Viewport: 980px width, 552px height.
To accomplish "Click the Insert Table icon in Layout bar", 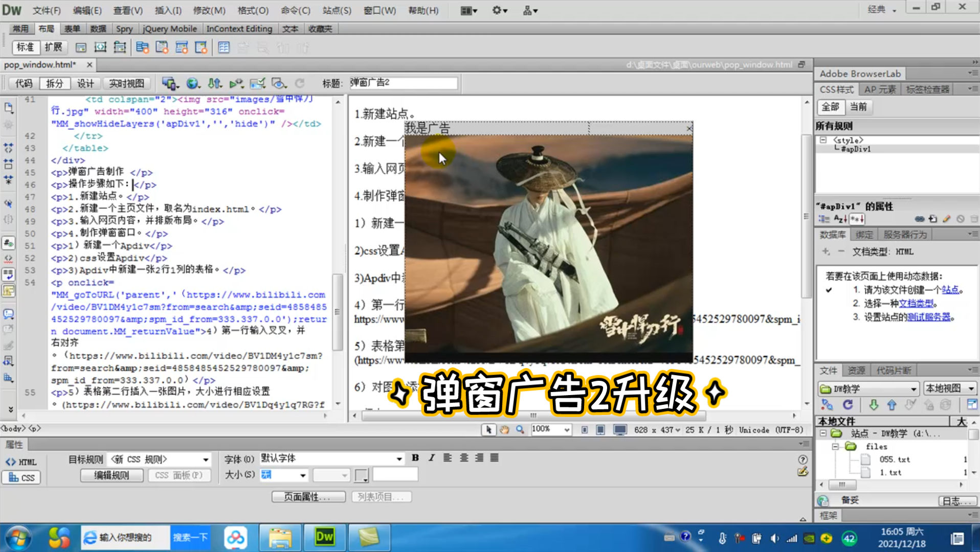I will (224, 48).
